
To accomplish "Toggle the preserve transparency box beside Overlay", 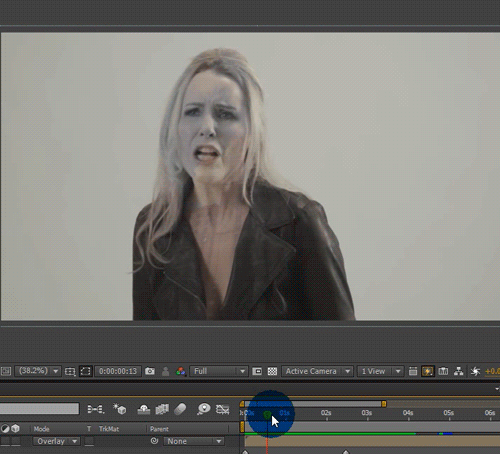I will (89, 441).
